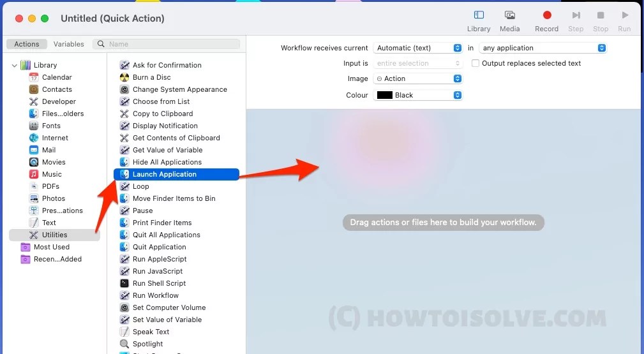Select the Get Contents of Clipboard action
This screenshot has width=644, height=354.
tap(176, 138)
